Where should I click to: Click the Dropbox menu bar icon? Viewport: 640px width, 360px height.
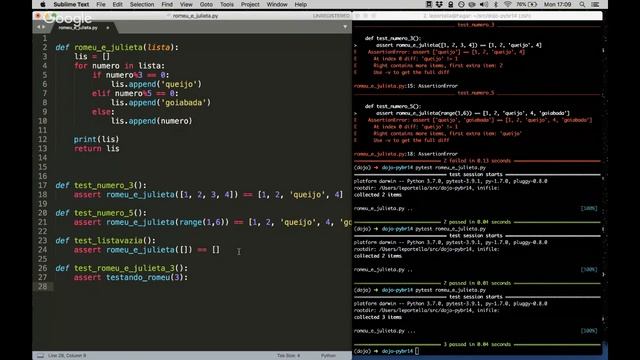click(439, 4)
